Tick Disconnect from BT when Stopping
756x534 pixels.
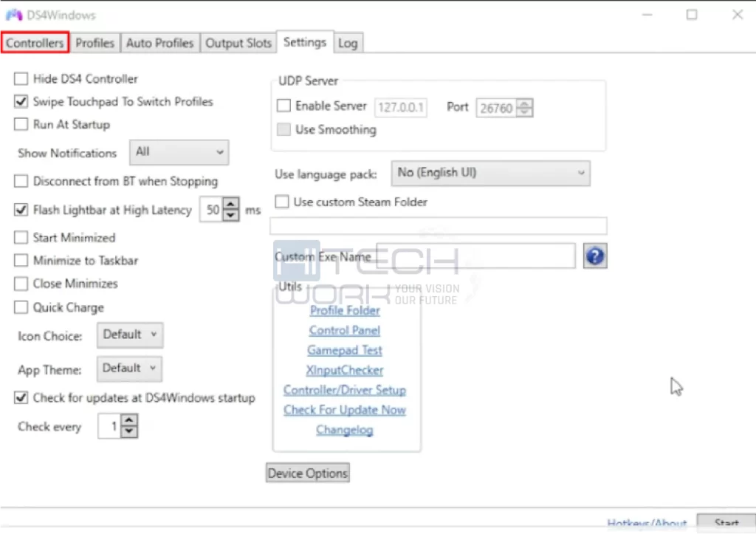tap(21, 181)
